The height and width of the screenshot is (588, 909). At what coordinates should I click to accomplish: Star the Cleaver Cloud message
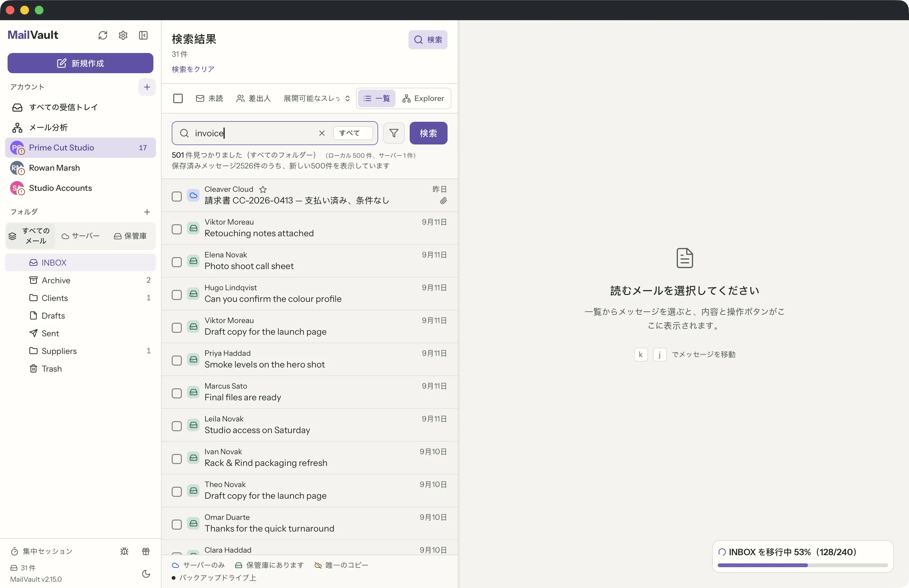tap(263, 189)
